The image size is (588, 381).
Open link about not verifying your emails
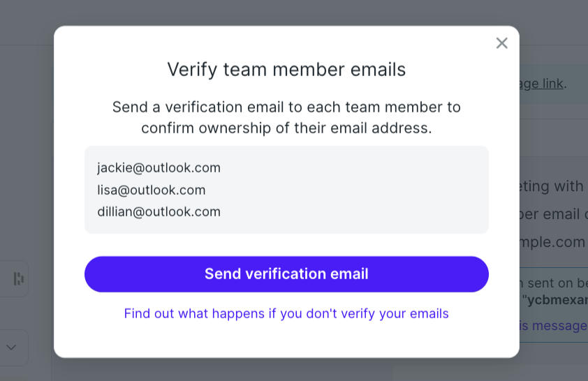click(286, 313)
